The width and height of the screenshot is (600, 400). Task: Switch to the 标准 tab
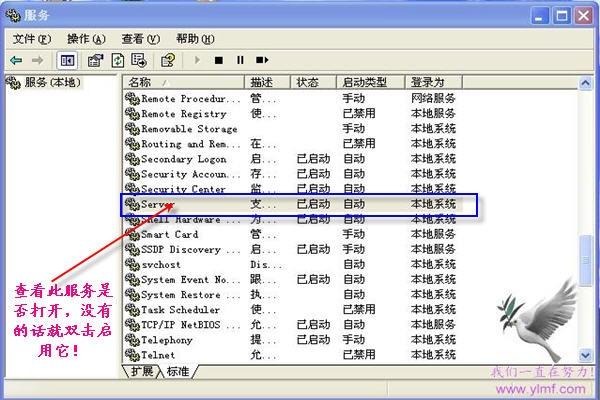178,371
